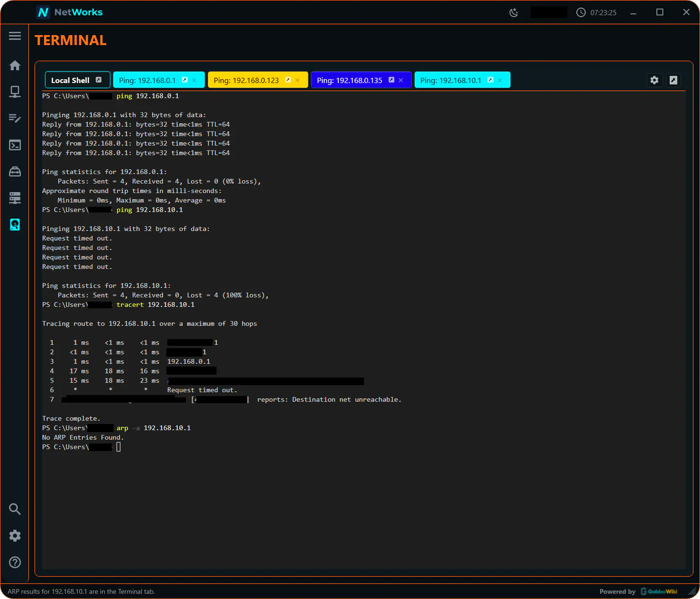Click the window resize grip icon
This screenshot has height=599, width=700.
[x=692, y=591]
